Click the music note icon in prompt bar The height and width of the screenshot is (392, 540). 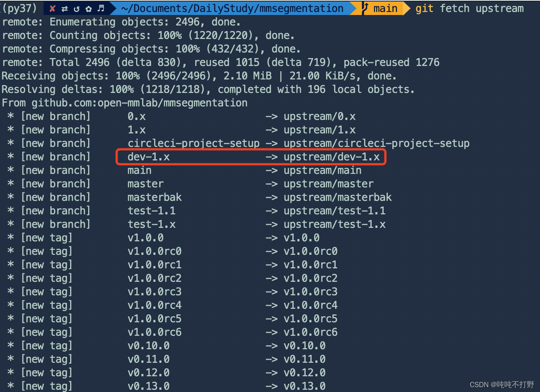pos(100,8)
